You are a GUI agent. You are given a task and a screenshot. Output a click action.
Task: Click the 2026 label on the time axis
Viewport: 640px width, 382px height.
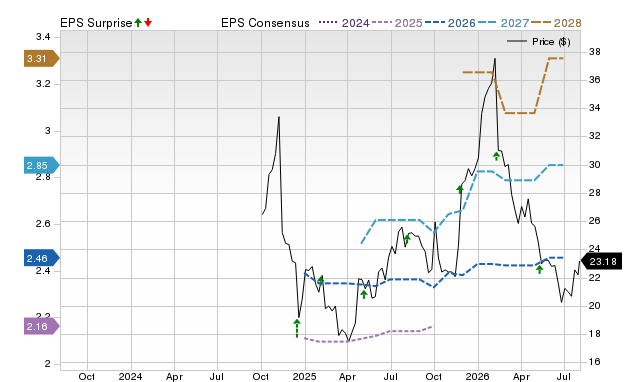[x=478, y=377]
